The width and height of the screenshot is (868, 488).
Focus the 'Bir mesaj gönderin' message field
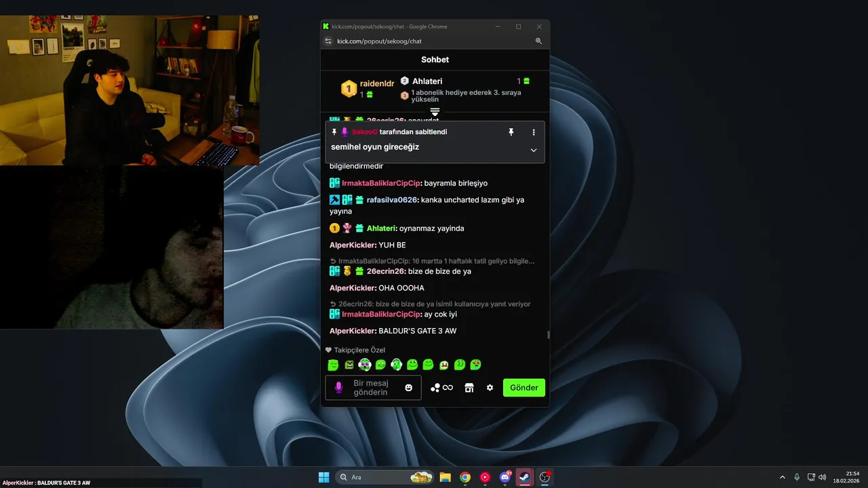coord(372,388)
